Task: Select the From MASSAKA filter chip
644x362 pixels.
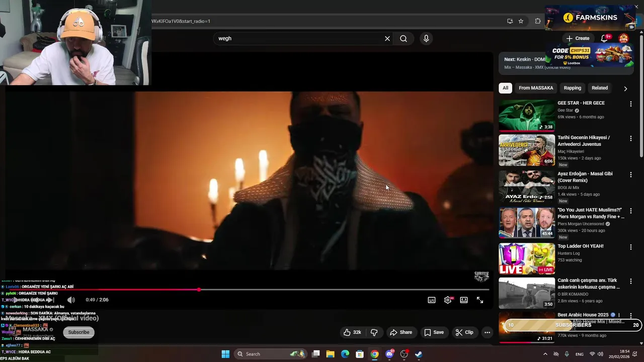Action: tap(536, 88)
